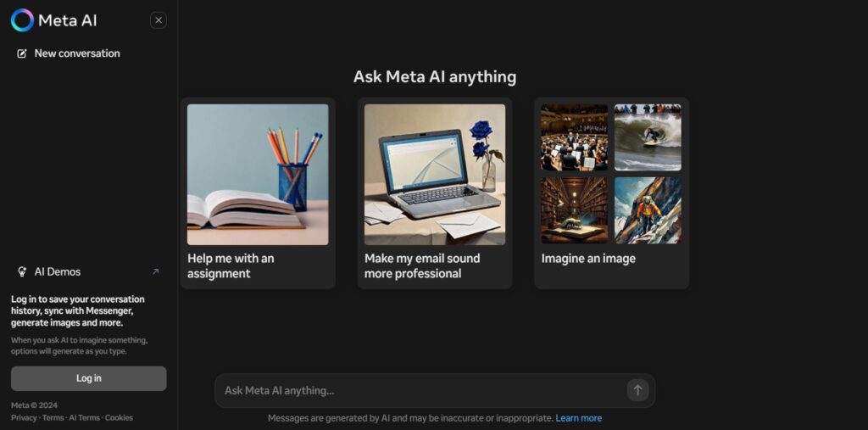Open the Terms link
The width and height of the screenshot is (868, 430).
[53, 418]
